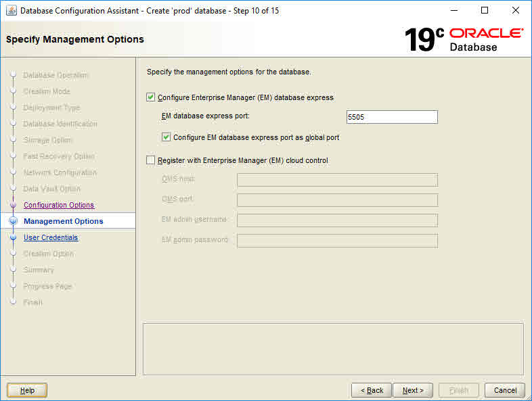Open Help for management options
The width and height of the screenshot is (532, 401).
pos(27,390)
